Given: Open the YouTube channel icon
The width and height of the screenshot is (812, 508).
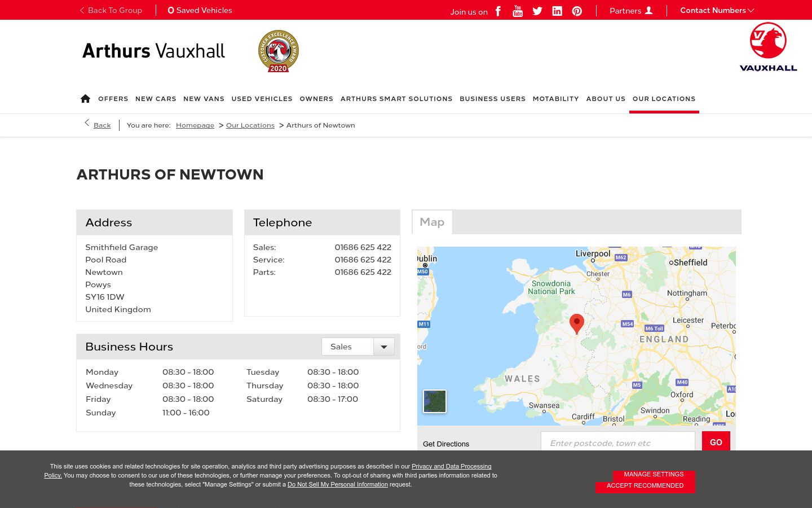Looking at the screenshot, I should (518, 11).
